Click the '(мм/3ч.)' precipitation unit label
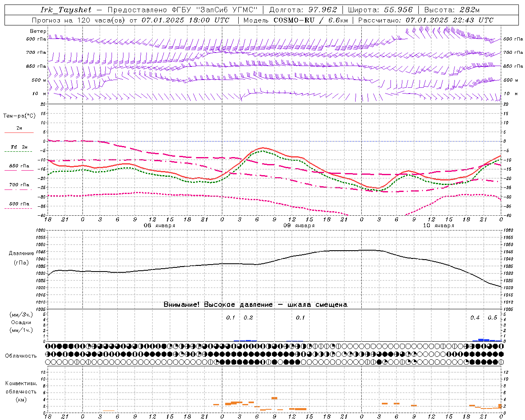525x420 pixels. (21, 315)
